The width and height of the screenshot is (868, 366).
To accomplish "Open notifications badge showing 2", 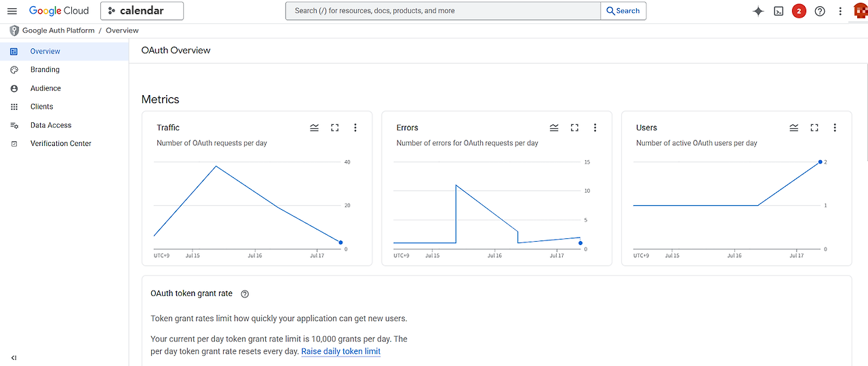I will (x=799, y=11).
